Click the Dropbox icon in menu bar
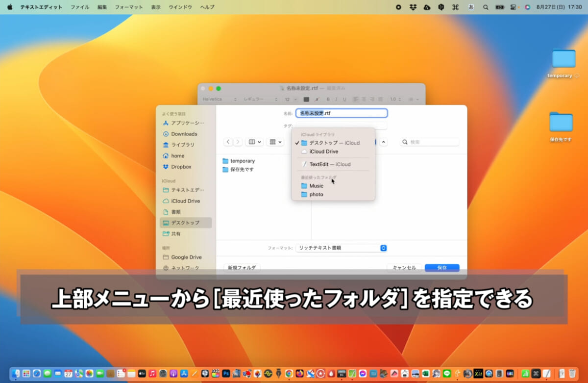 click(413, 7)
